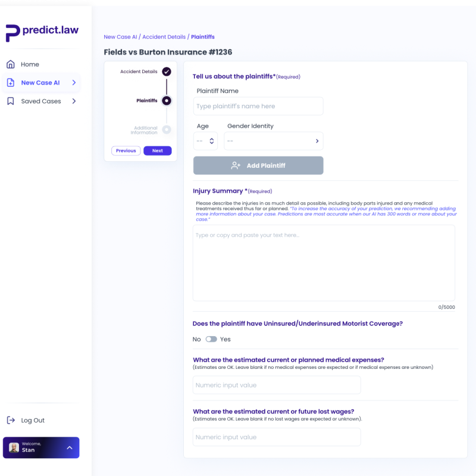Click the Next button
This screenshot has height=476, width=476.
tap(158, 151)
